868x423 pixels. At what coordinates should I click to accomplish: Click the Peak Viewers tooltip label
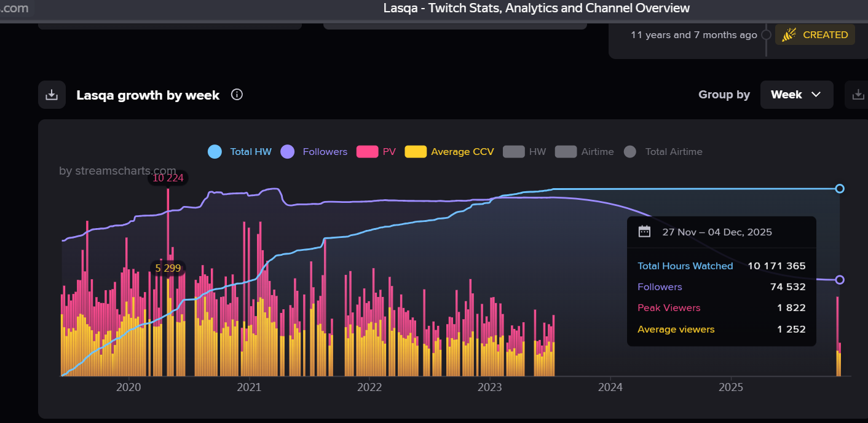point(669,308)
